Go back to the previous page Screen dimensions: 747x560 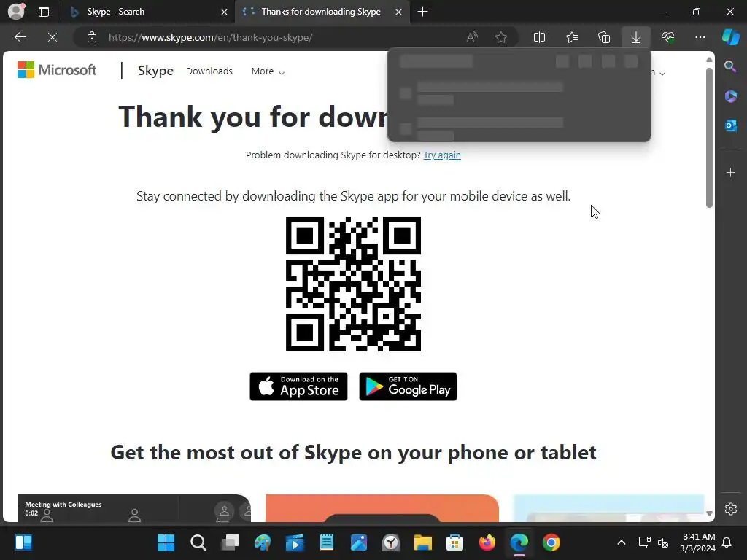(20, 37)
